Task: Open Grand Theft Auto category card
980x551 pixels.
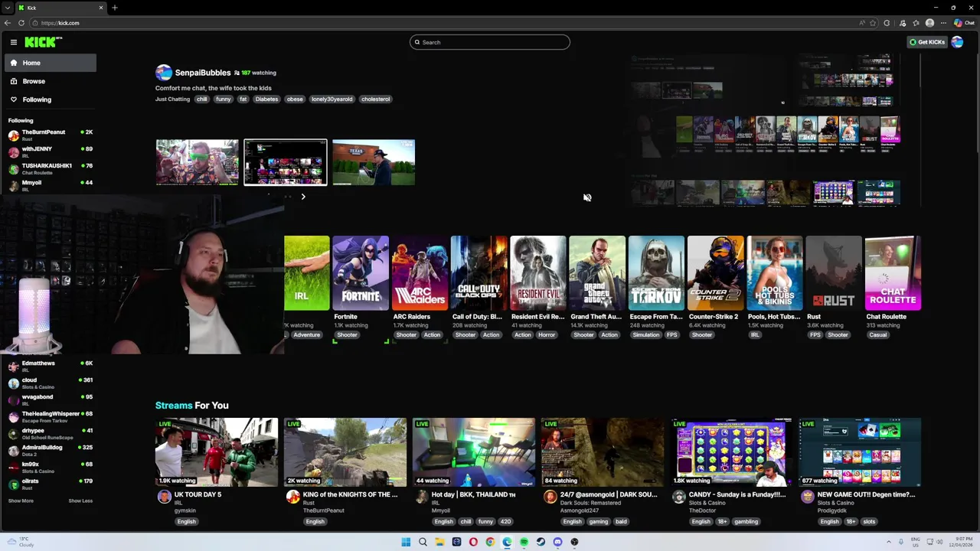Action: [597, 273]
